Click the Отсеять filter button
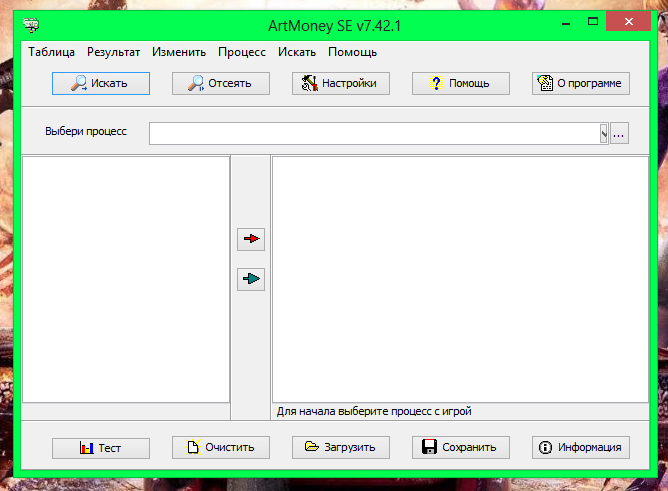668x491 pixels. tap(221, 83)
